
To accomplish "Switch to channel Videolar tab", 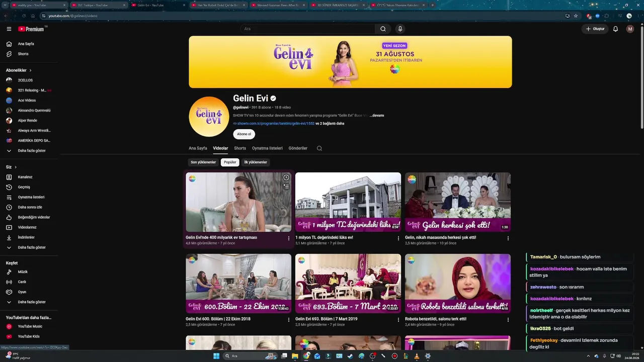I will pyautogui.click(x=220, y=148).
